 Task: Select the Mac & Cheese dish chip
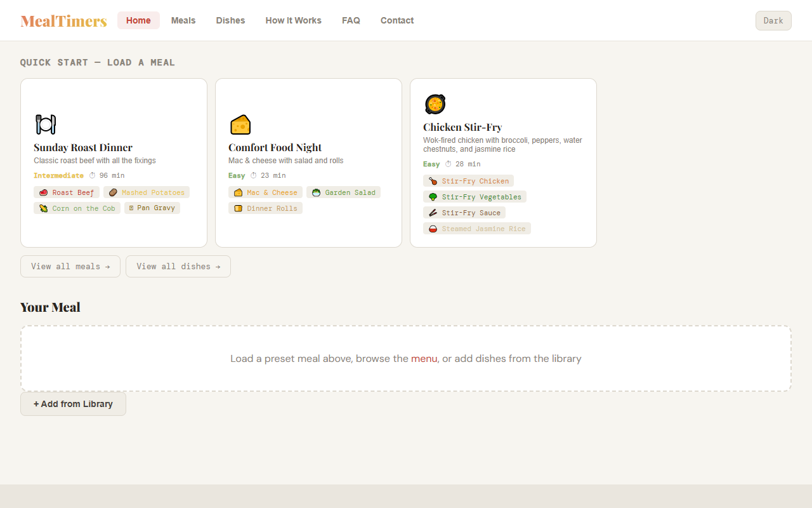[265, 192]
